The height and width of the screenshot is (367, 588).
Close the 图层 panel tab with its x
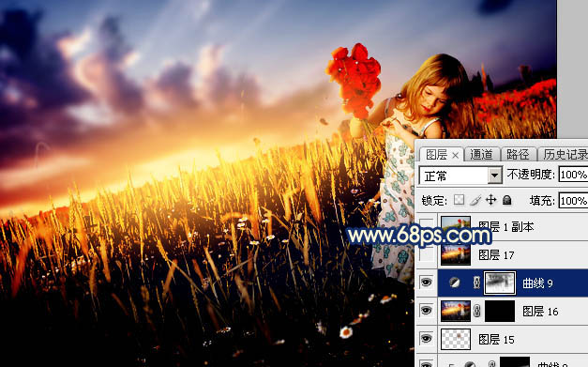point(455,155)
